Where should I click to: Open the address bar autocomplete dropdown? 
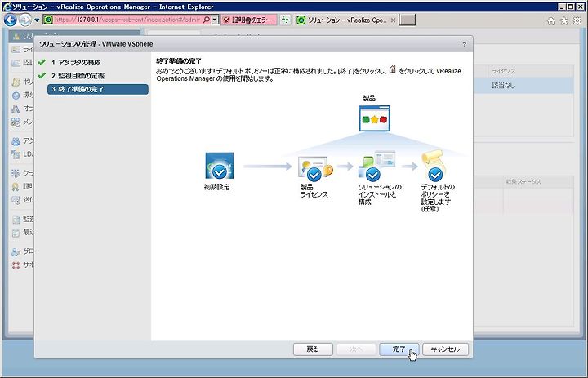pyautogui.click(x=215, y=20)
